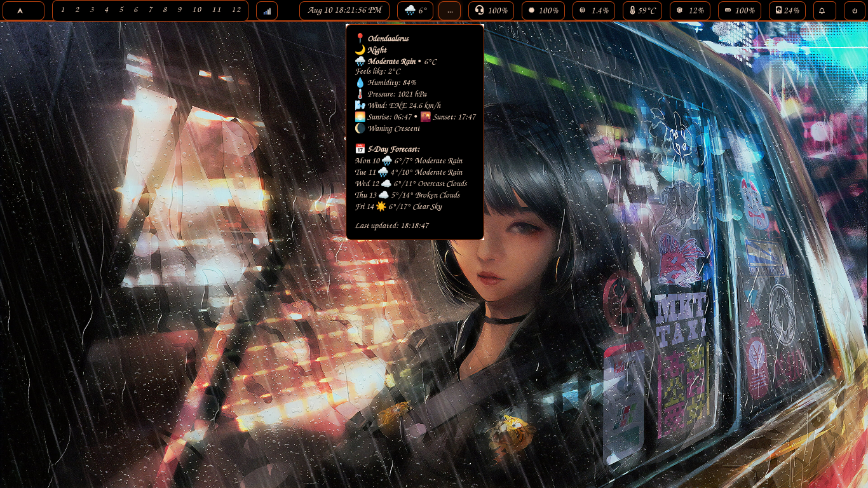Click the "5-Day Forecast:" heading
The height and width of the screenshot is (488, 868).
pos(394,149)
